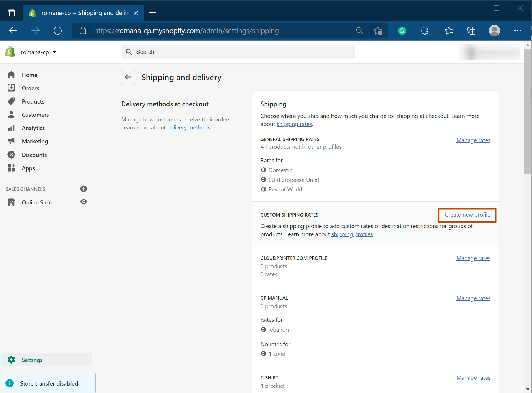Open the Online Store sales channel
Screen dimensions: 532x393
coord(38,202)
